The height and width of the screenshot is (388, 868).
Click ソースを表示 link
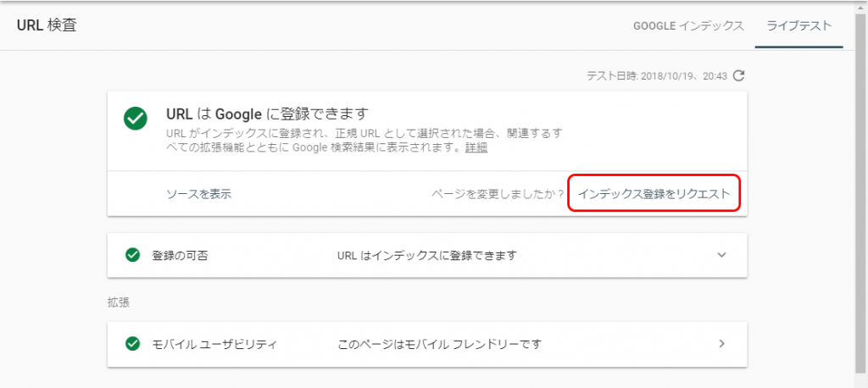(198, 194)
